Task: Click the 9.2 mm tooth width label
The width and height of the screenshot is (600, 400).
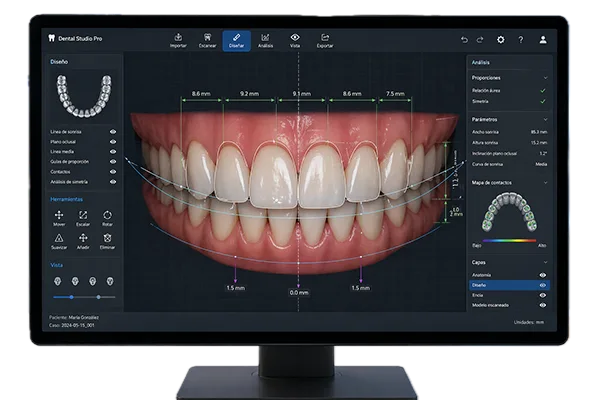Action: (x=249, y=93)
